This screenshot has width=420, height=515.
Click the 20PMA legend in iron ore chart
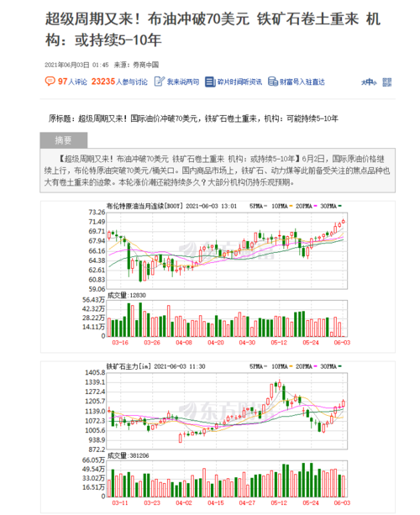(x=307, y=366)
